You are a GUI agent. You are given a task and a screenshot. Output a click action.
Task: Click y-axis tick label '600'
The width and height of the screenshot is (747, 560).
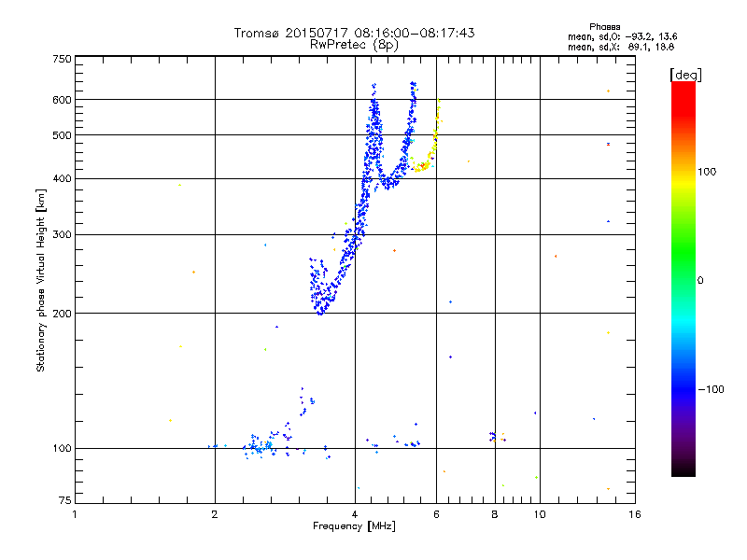[x=62, y=100]
